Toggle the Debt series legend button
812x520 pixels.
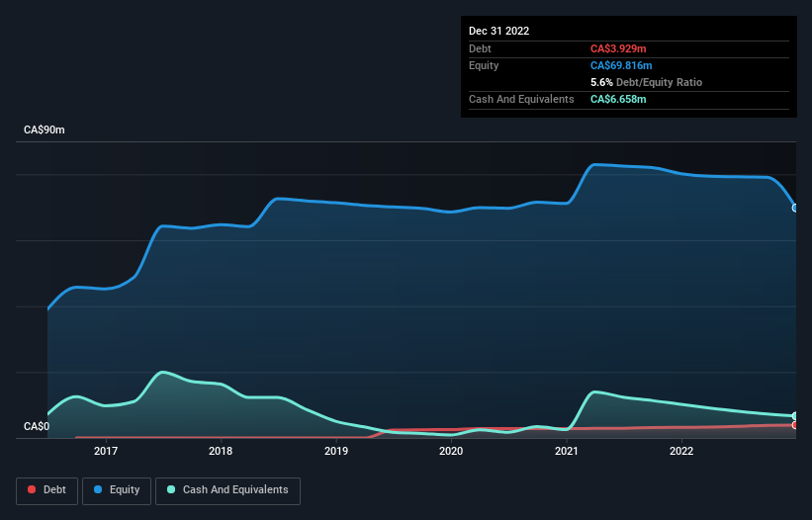[x=47, y=490]
